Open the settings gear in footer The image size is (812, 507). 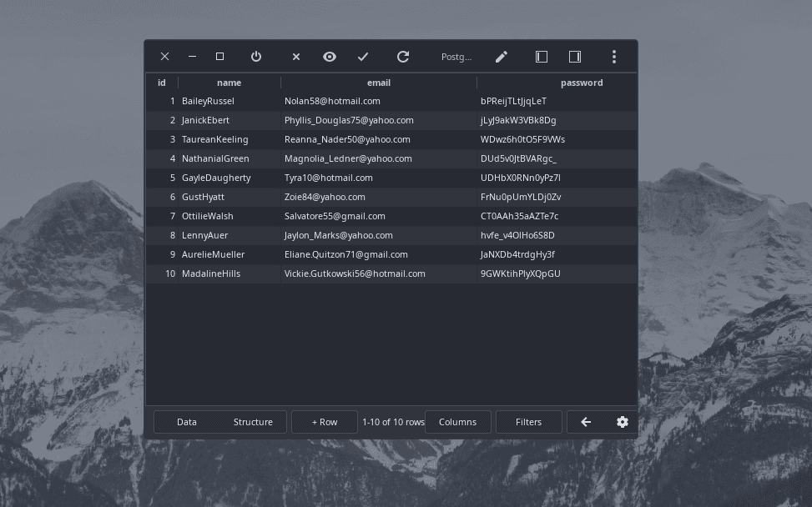[x=623, y=422]
